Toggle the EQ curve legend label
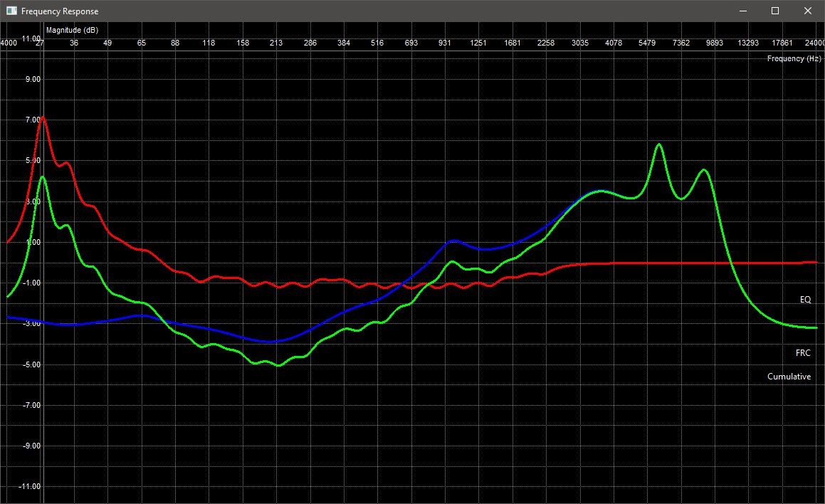This screenshot has height=504, width=825. click(x=805, y=300)
